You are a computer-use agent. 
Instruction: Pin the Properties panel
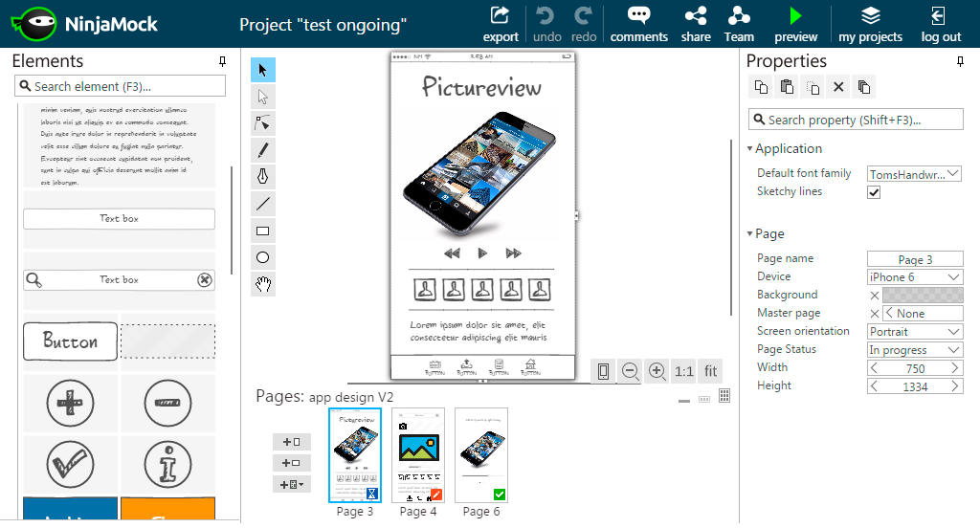(x=960, y=61)
